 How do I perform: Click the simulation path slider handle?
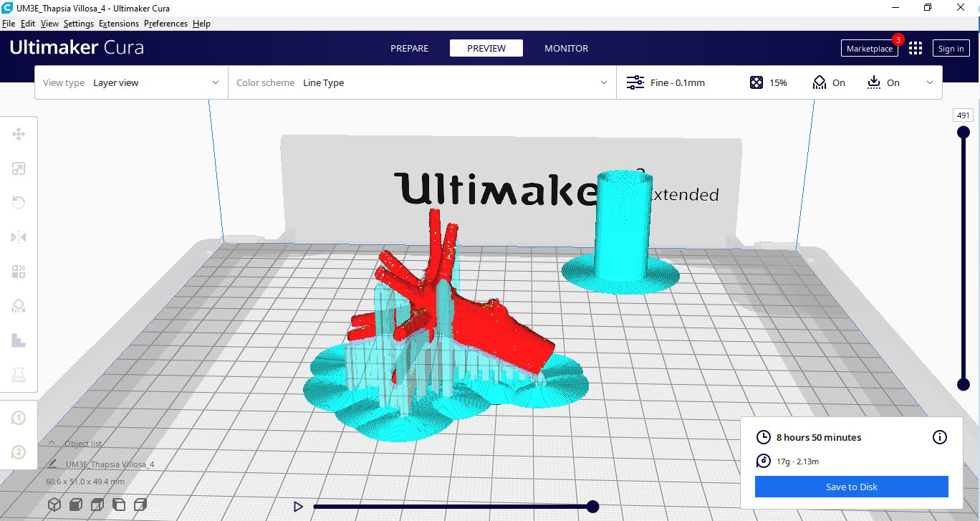(592, 507)
